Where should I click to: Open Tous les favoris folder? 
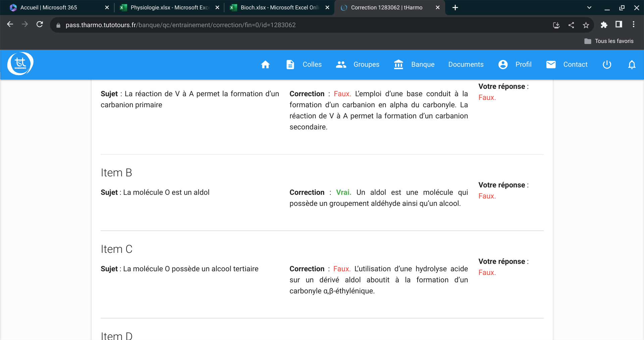pos(609,41)
